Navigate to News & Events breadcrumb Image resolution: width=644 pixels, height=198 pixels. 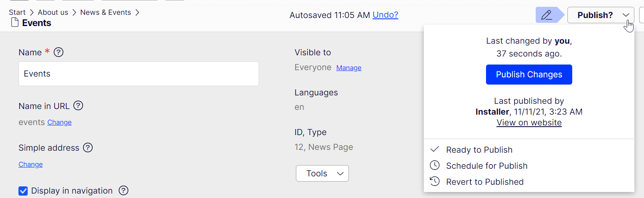(105, 12)
